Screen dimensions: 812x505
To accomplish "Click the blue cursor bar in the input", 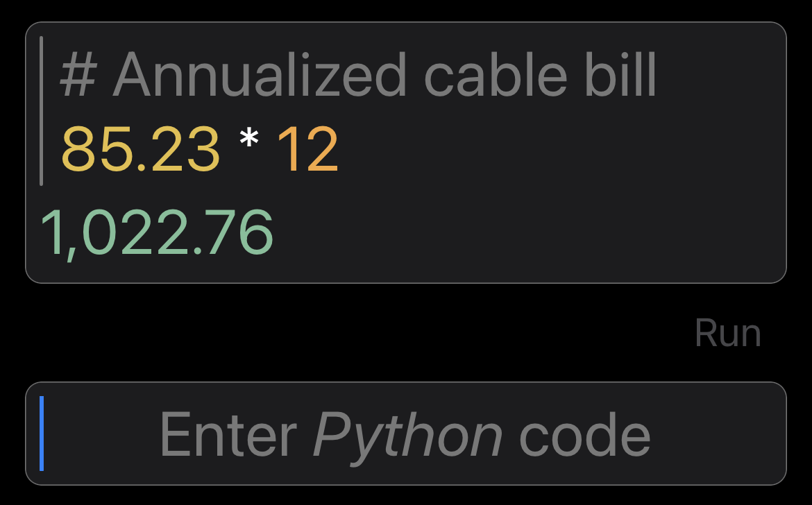I will [42, 434].
